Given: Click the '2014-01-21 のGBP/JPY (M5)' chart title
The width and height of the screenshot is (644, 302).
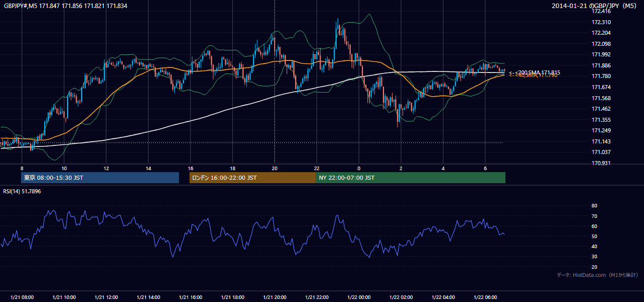Looking at the screenshot, I should (595, 6).
